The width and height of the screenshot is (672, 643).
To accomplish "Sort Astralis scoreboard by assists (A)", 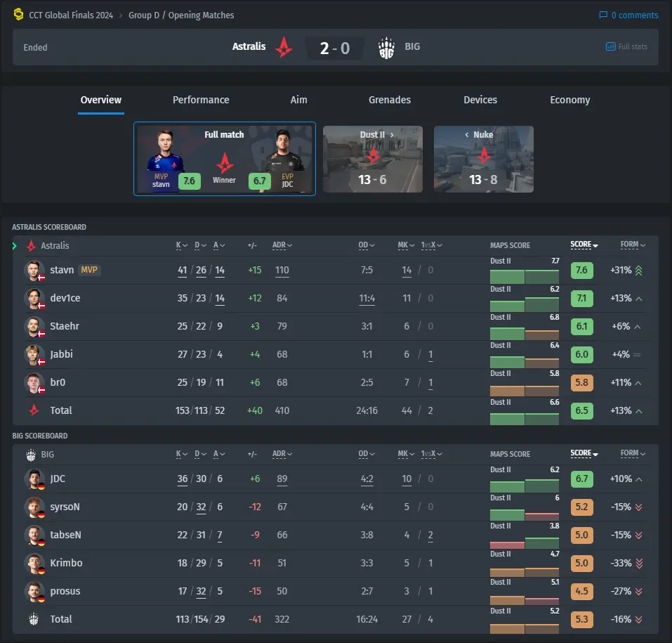I will pos(219,245).
